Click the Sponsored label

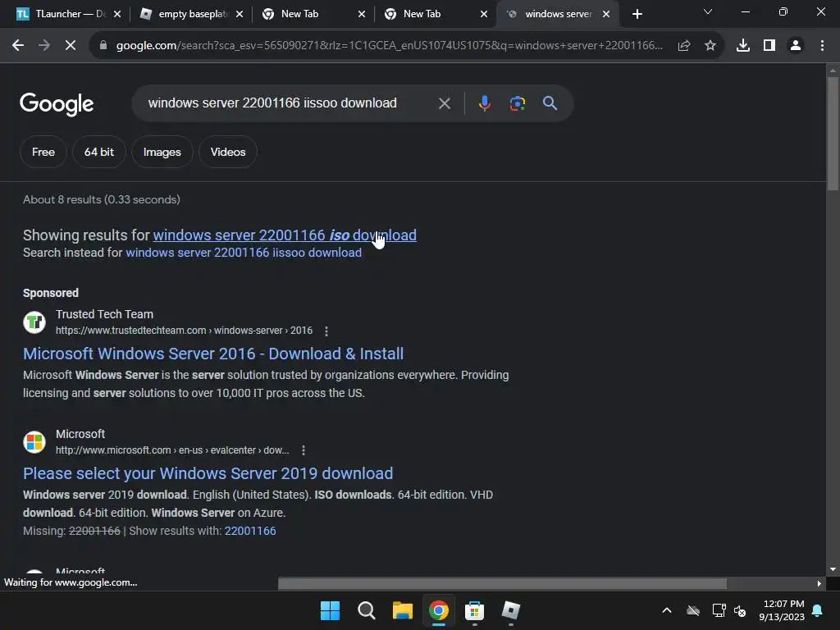pos(51,293)
